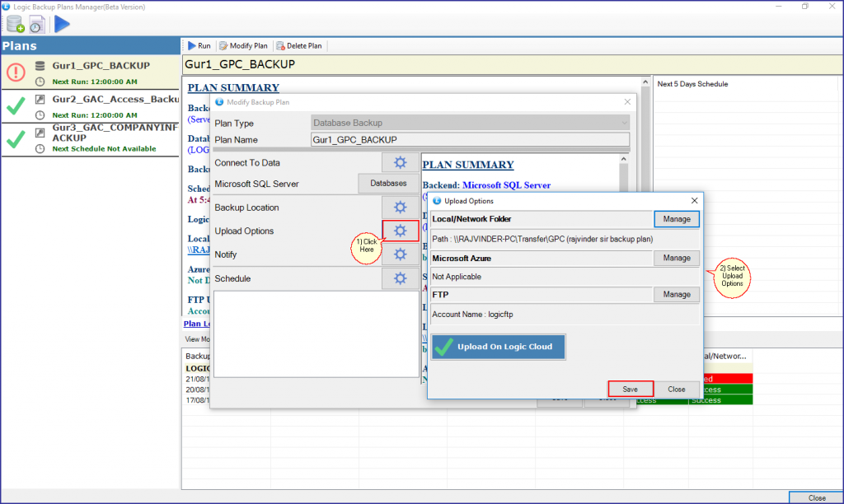Manage the FTP upload settings
This screenshot has height=504, width=844.
click(x=676, y=294)
